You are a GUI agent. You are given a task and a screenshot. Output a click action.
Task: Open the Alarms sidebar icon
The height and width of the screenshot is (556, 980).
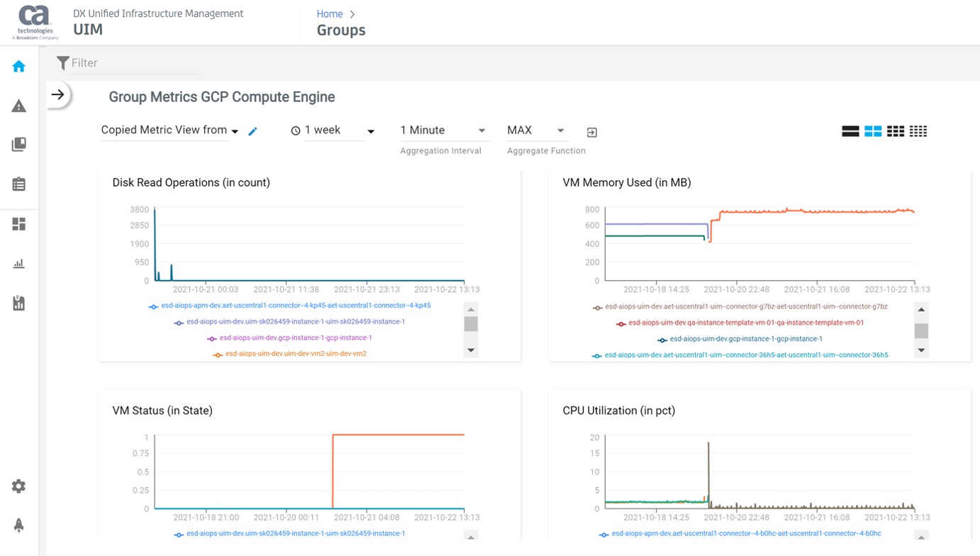(x=18, y=105)
